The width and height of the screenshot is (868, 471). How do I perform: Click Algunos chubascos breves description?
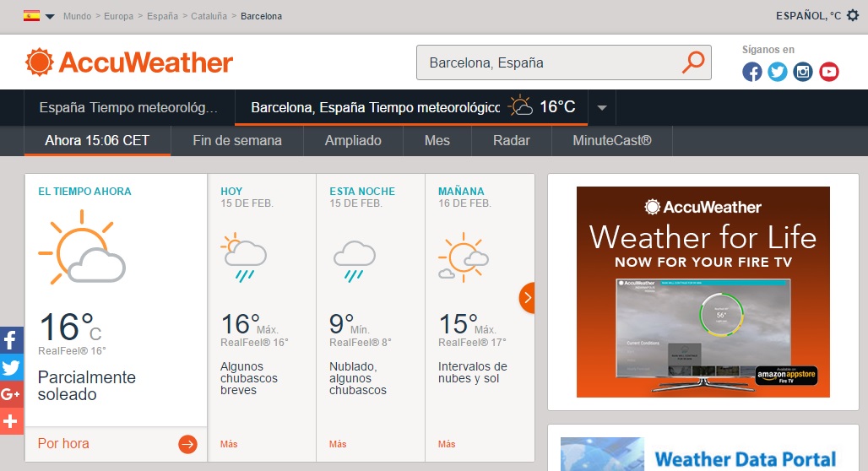click(249, 378)
